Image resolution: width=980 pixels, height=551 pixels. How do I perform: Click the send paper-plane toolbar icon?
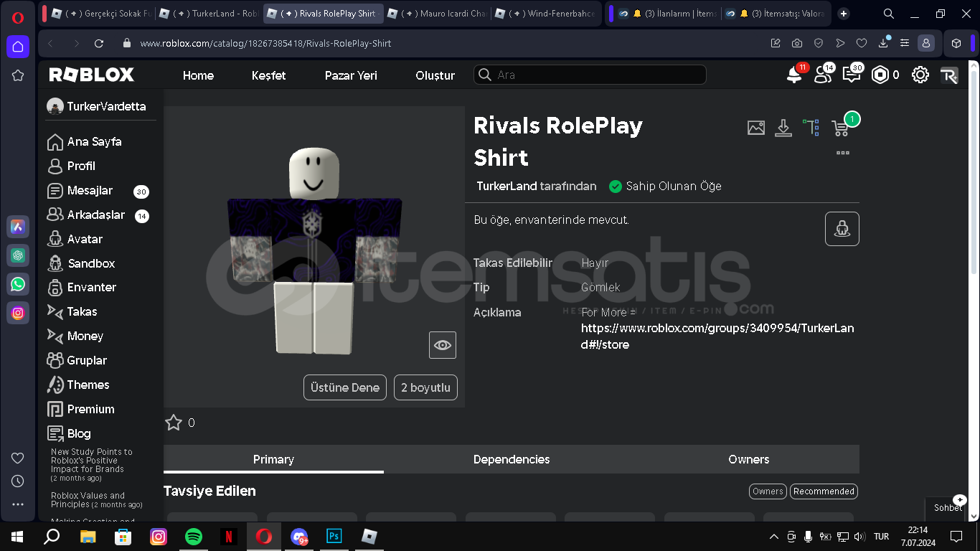[x=840, y=43]
